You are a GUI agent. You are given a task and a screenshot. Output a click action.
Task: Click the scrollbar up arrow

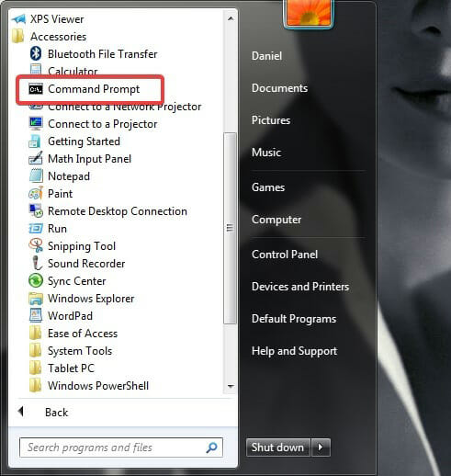click(x=231, y=18)
